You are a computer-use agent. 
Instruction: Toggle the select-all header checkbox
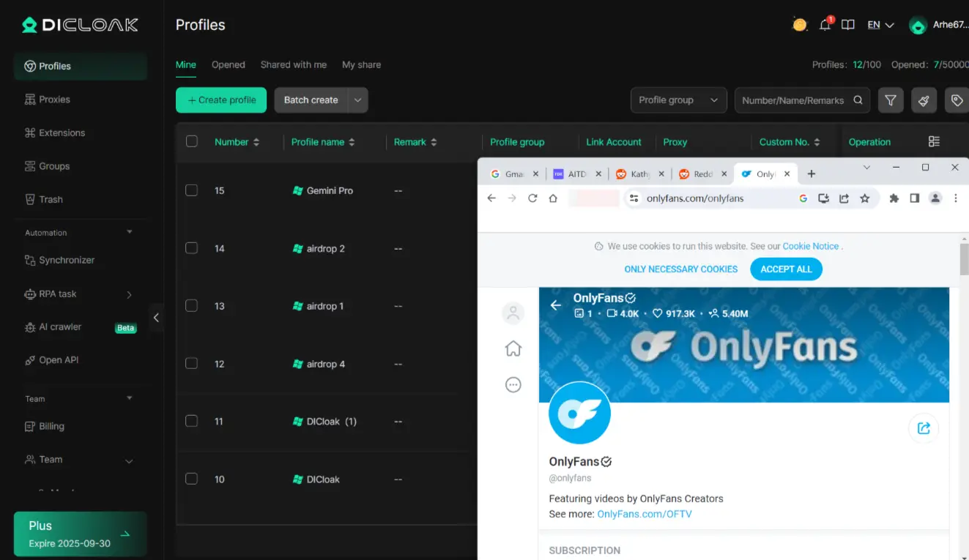tap(192, 142)
